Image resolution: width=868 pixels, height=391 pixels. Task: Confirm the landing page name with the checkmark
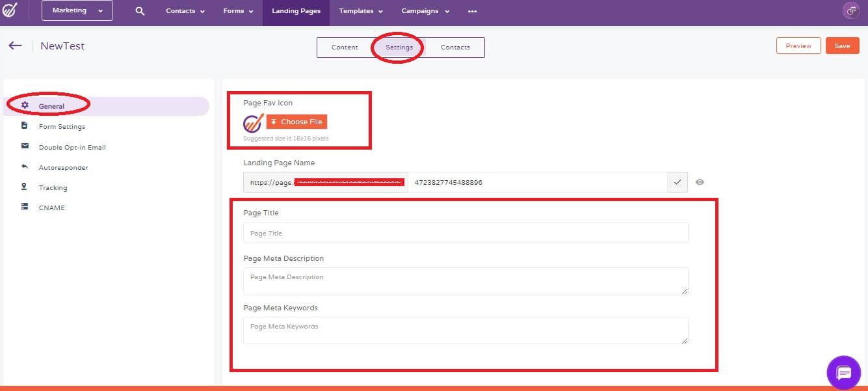[x=677, y=182]
